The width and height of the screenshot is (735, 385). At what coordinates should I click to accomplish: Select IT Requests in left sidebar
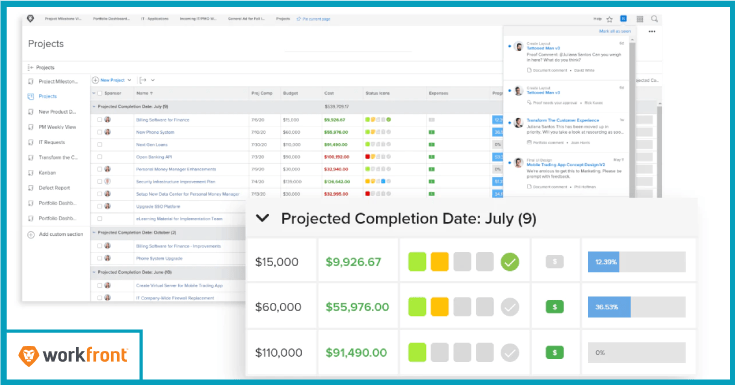(x=52, y=143)
